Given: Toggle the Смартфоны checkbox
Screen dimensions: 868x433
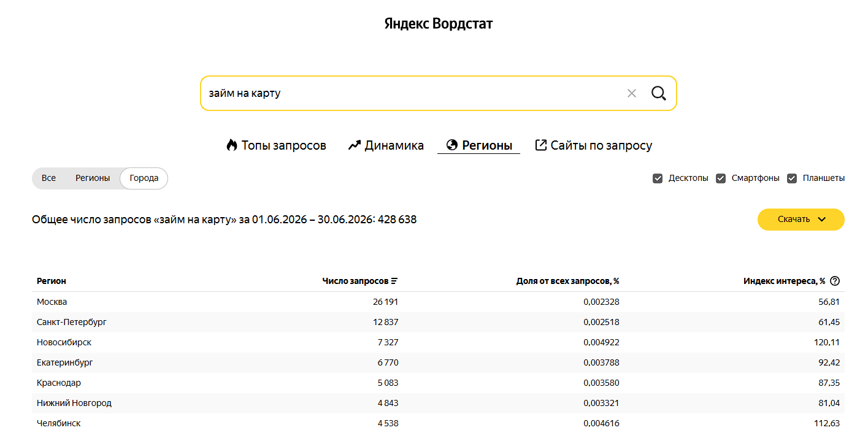Looking at the screenshot, I should [721, 178].
